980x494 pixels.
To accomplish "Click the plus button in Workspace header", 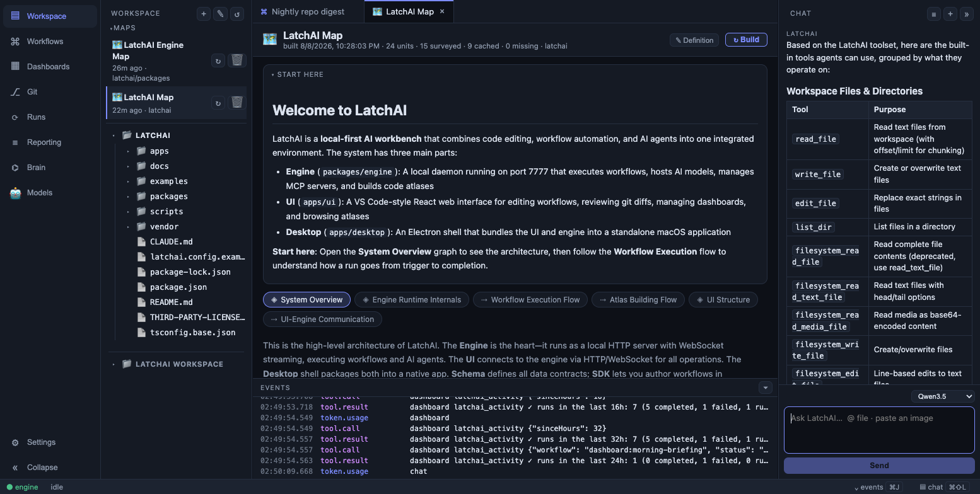I will click(204, 13).
